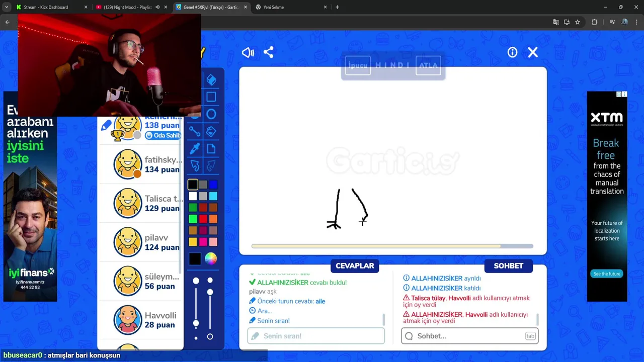
Task: Pick the blue color swatch
Action: pyautogui.click(x=213, y=185)
